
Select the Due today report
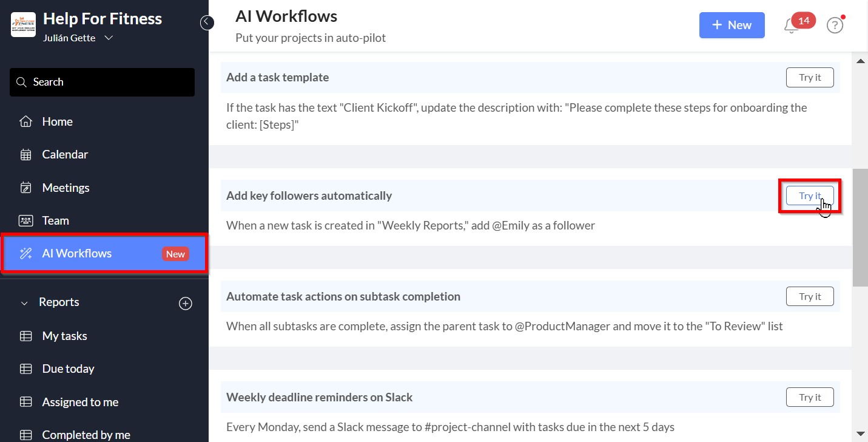(x=68, y=369)
